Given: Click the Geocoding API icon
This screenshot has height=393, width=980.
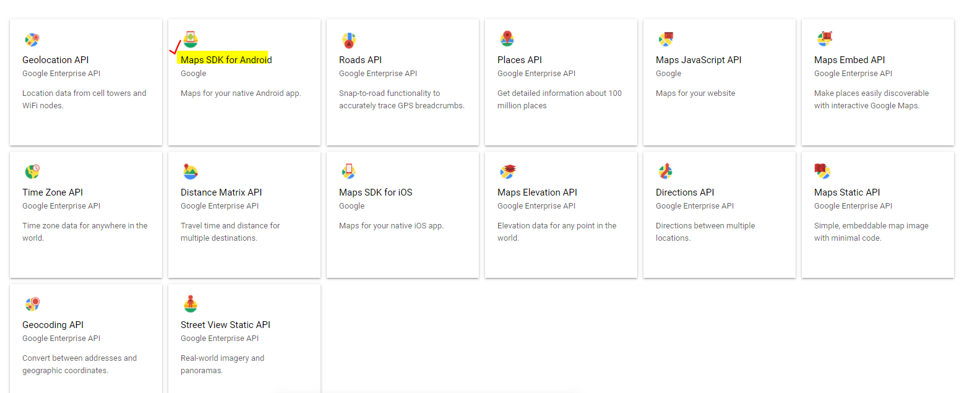Looking at the screenshot, I should 32,304.
